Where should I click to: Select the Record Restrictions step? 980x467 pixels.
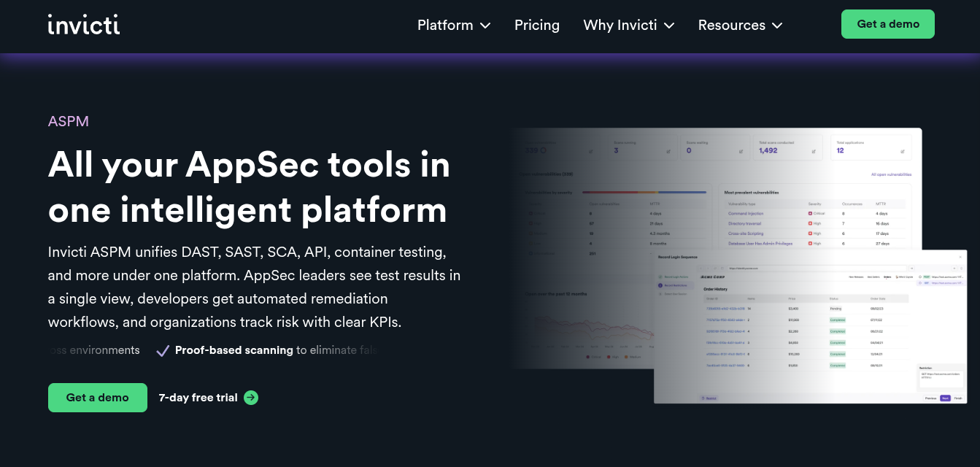point(674,285)
